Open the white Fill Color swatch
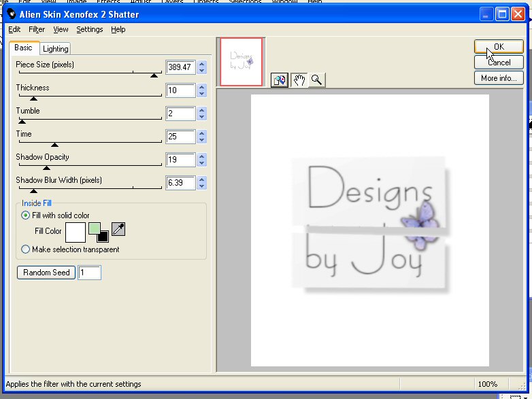532x399 pixels. coord(76,232)
